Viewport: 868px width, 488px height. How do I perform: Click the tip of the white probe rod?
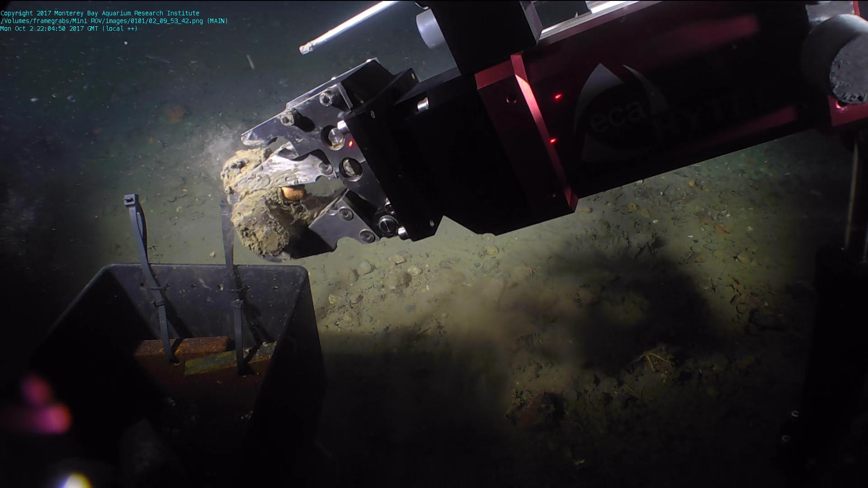point(305,49)
